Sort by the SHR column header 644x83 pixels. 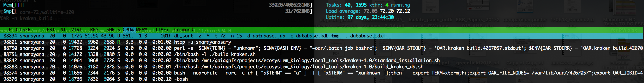pos(110,30)
